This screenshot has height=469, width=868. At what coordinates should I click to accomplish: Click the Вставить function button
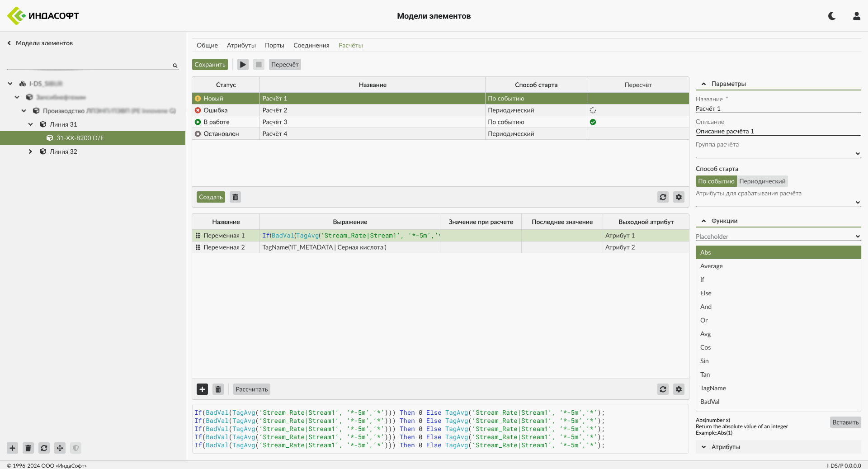point(845,422)
